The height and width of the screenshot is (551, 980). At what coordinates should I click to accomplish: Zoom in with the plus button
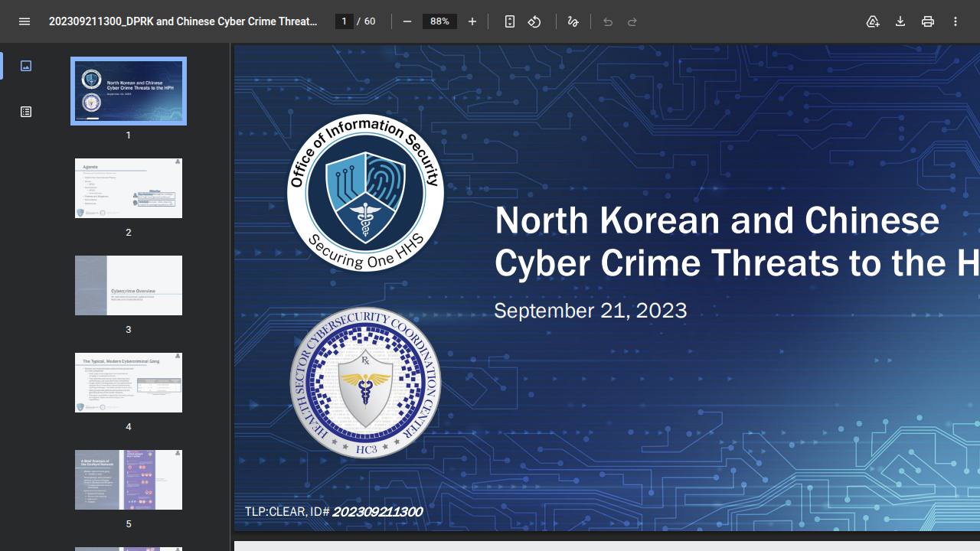472,21
